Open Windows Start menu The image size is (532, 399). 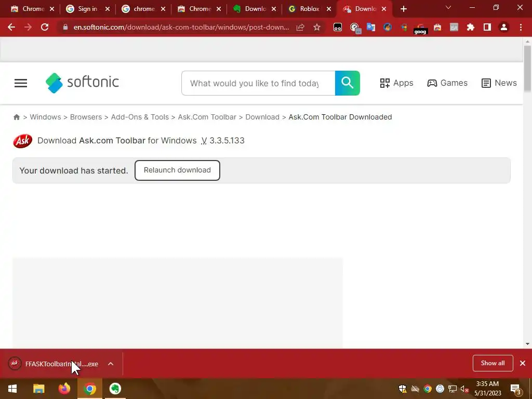point(12,389)
